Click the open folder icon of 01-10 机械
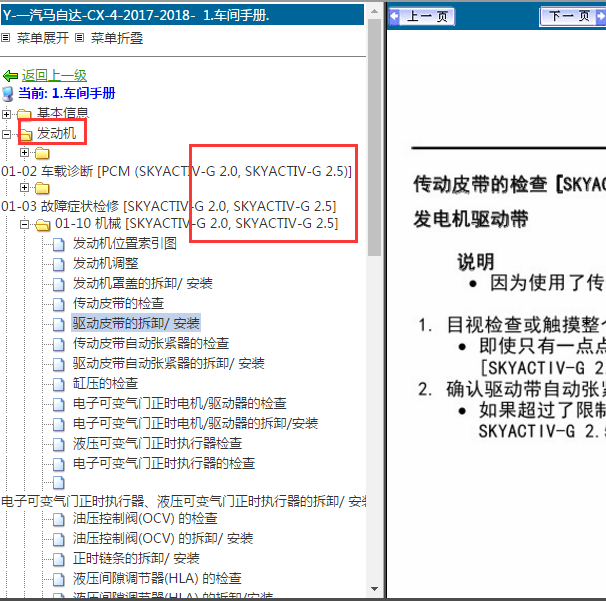 click(43, 225)
